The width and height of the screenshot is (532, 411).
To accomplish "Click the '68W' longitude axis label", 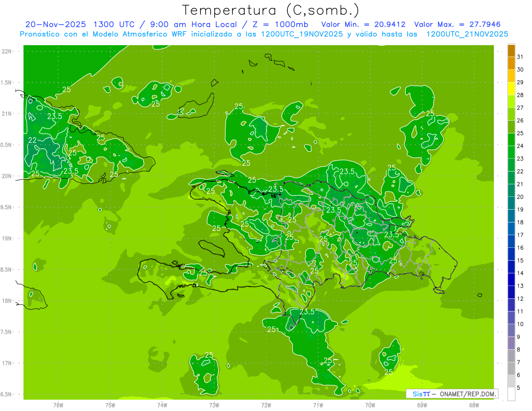I will coord(473,405).
